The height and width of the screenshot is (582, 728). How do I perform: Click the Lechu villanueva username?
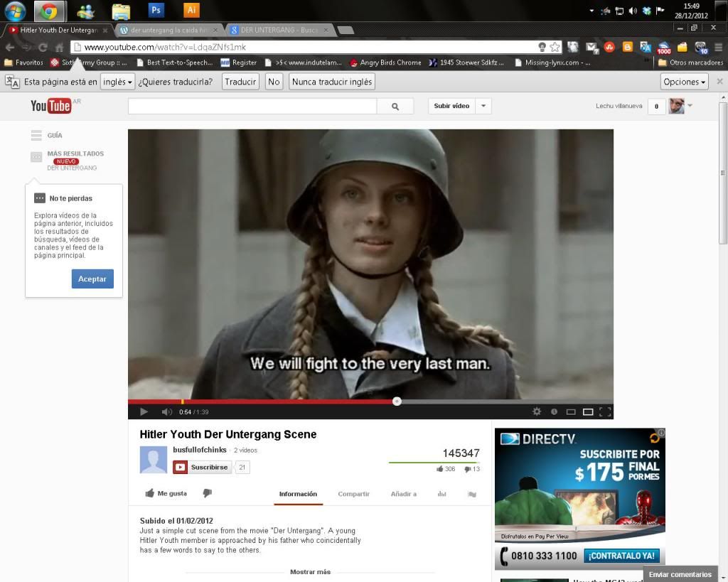coord(619,106)
